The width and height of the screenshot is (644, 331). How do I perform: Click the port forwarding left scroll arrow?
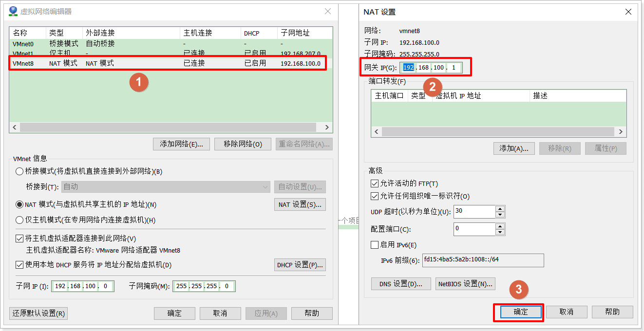376,132
